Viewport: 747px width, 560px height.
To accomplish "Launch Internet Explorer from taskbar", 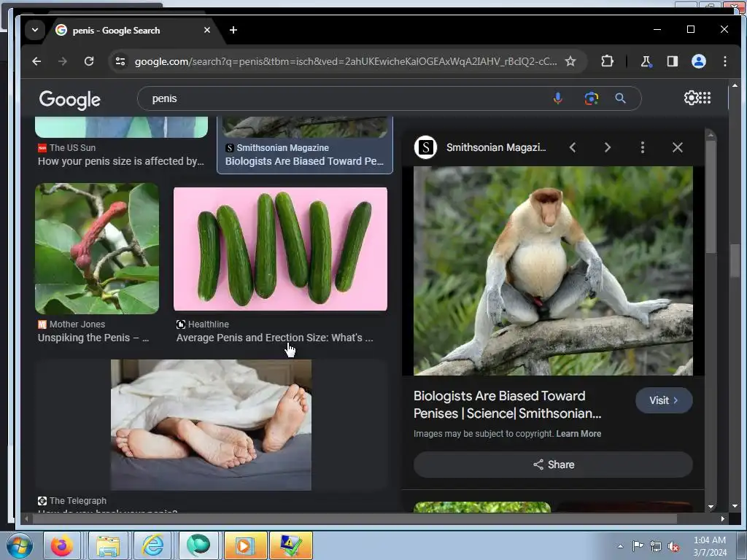I will [x=153, y=545].
